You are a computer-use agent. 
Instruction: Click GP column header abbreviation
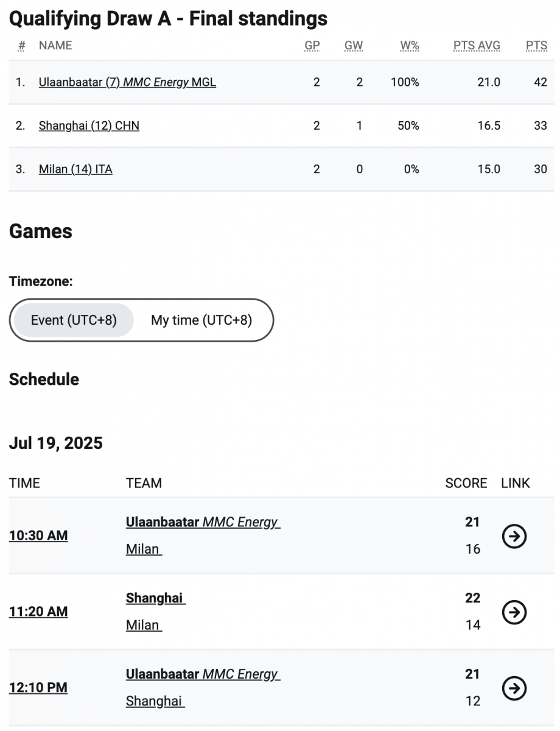pos(312,46)
